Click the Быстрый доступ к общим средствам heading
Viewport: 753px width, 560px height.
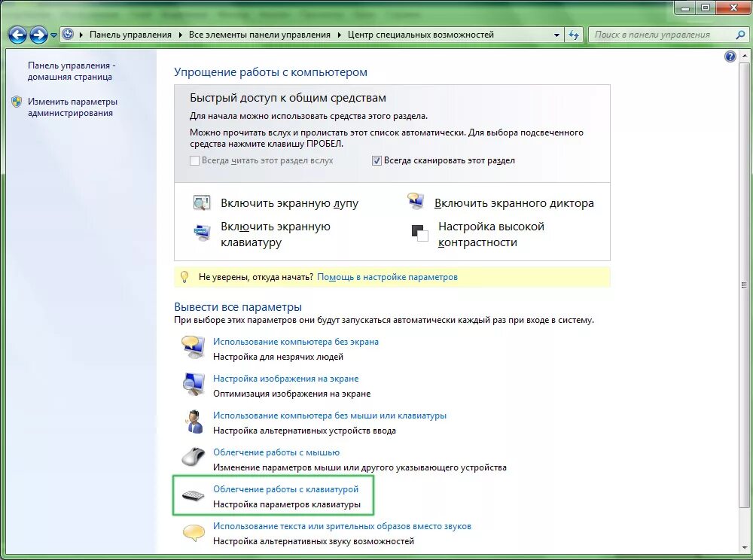click(288, 98)
